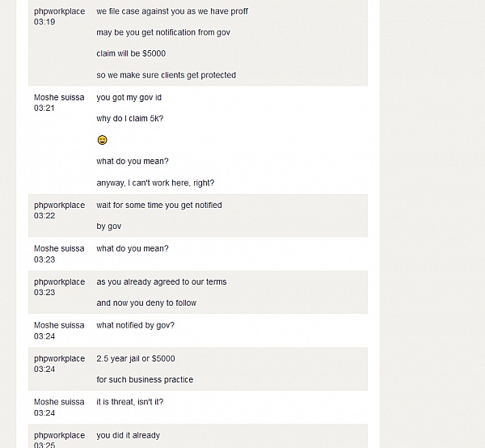Select the "you did it already" message
Viewport: 485px width, 448px height.
128,436
